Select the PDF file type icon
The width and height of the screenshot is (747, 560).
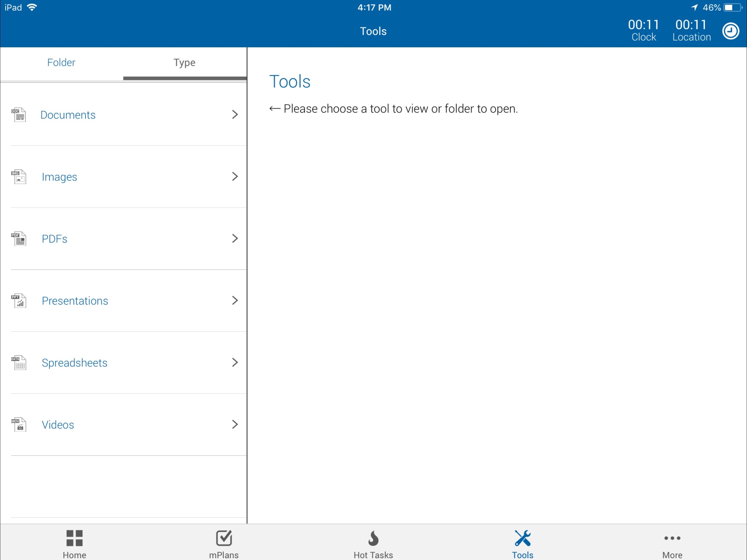click(x=19, y=238)
